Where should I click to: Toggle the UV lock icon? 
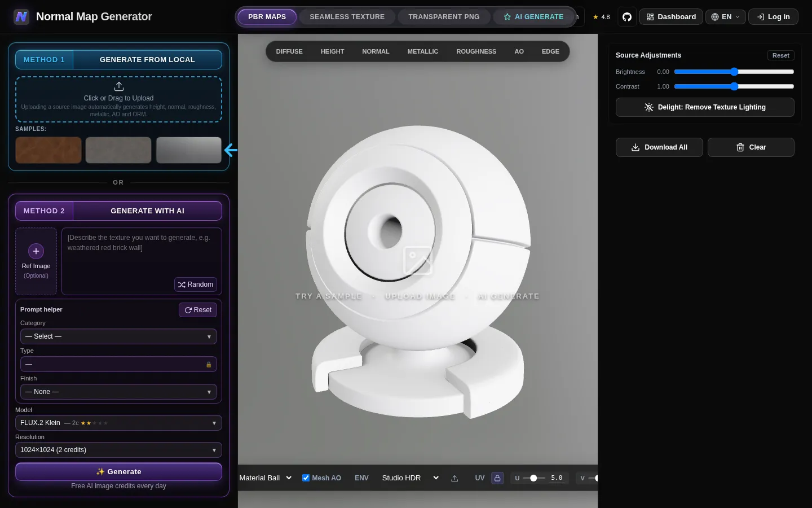(x=497, y=478)
